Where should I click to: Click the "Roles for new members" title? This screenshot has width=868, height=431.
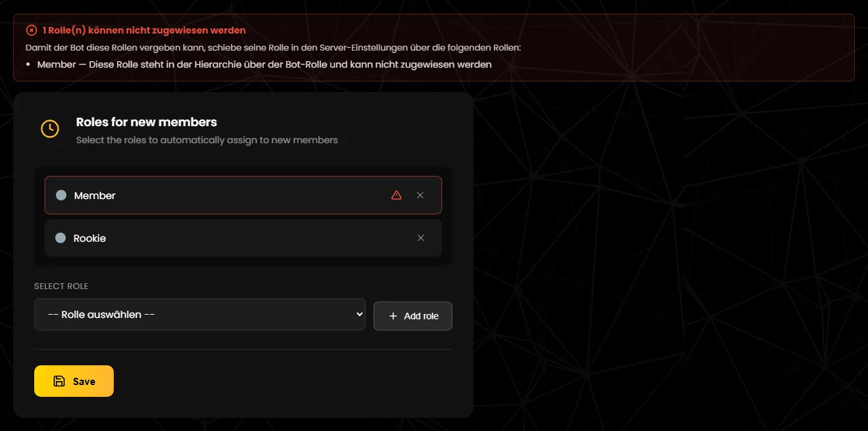pyautogui.click(x=147, y=122)
